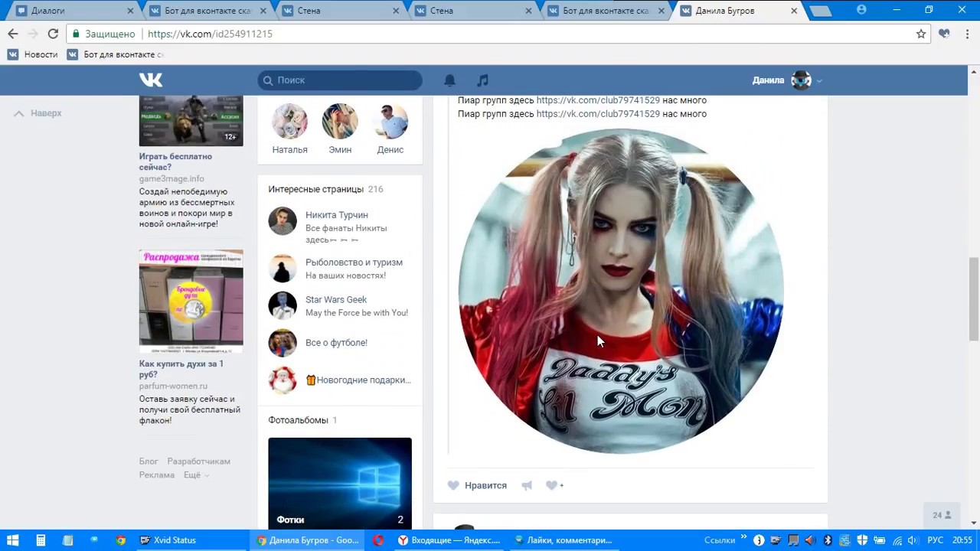This screenshot has width=980, height=551.
Task: Open the clock showing 20:55
Action: pyautogui.click(x=962, y=540)
